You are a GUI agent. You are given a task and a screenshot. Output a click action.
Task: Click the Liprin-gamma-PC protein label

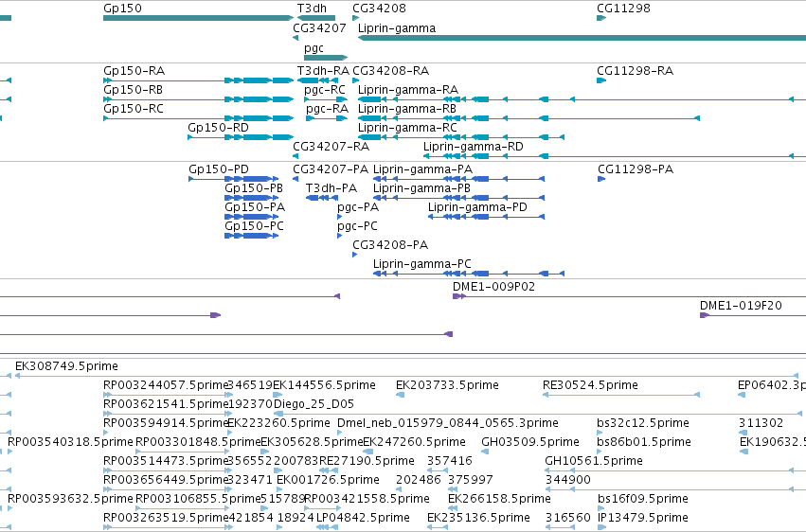(422, 264)
